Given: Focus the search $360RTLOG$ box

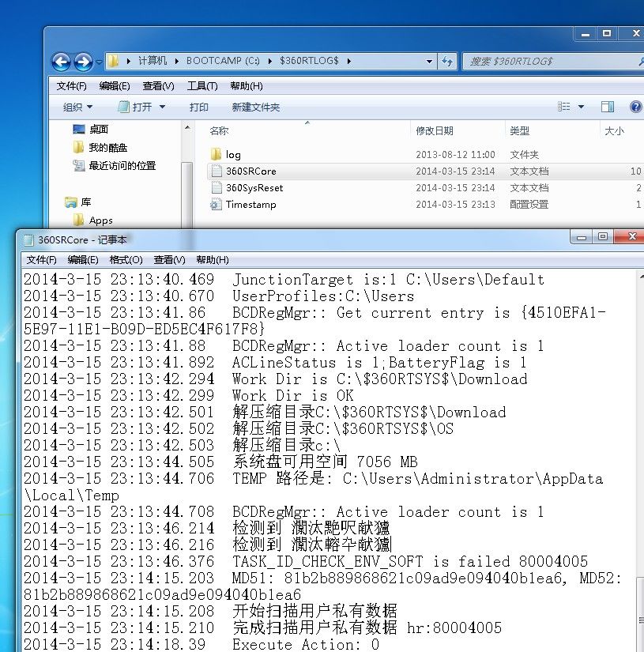Looking at the screenshot, I should (553, 62).
